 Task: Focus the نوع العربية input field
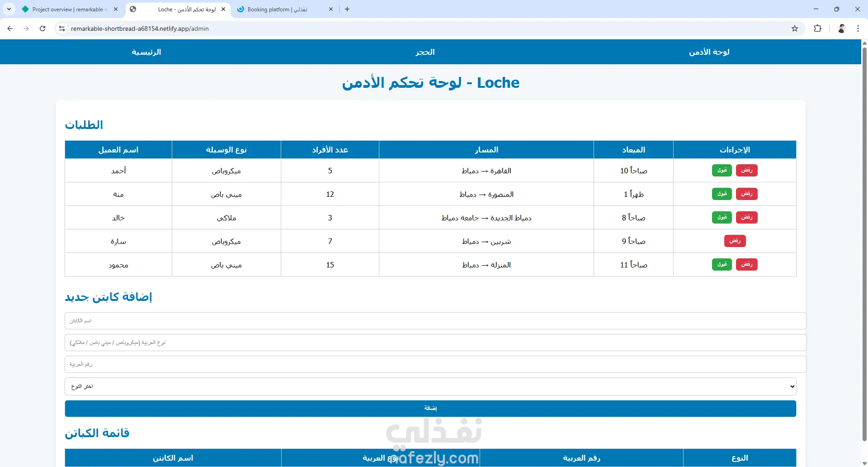tap(435, 343)
